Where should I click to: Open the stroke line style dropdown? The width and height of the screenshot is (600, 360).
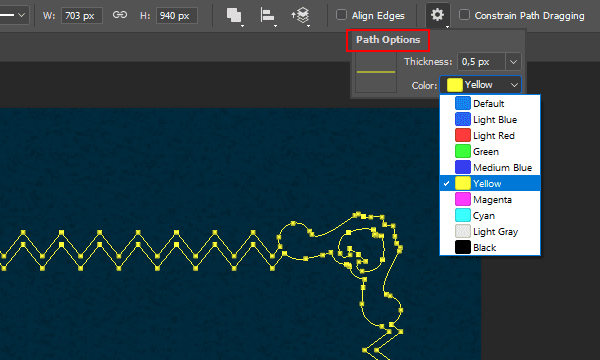pos(15,15)
